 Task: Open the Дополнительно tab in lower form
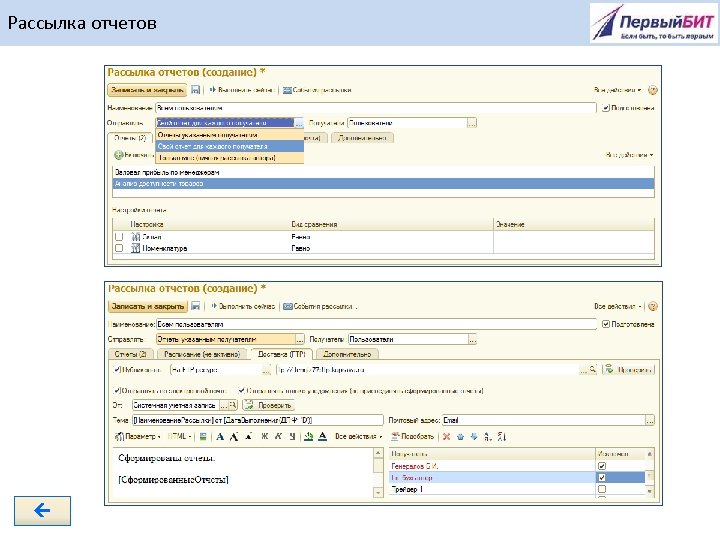pos(347,353)
